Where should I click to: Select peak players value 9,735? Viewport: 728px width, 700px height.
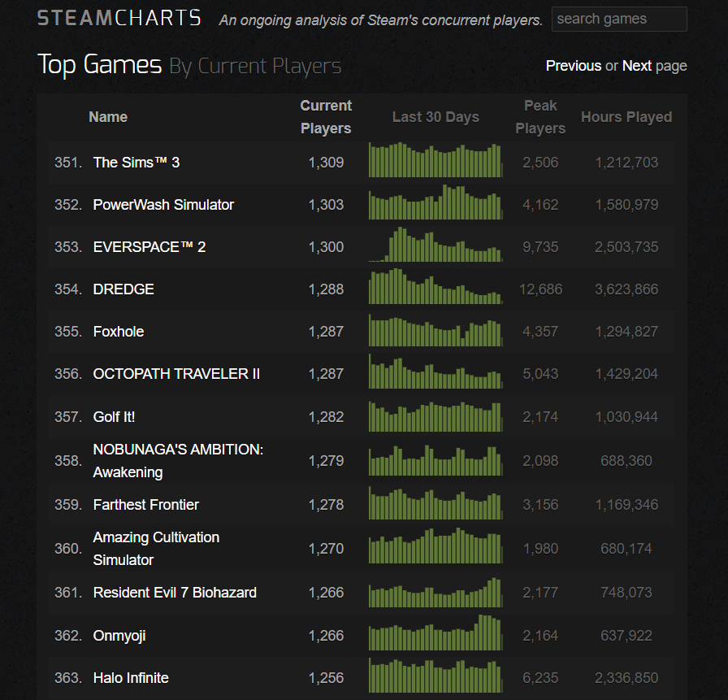tap(540, 246)
